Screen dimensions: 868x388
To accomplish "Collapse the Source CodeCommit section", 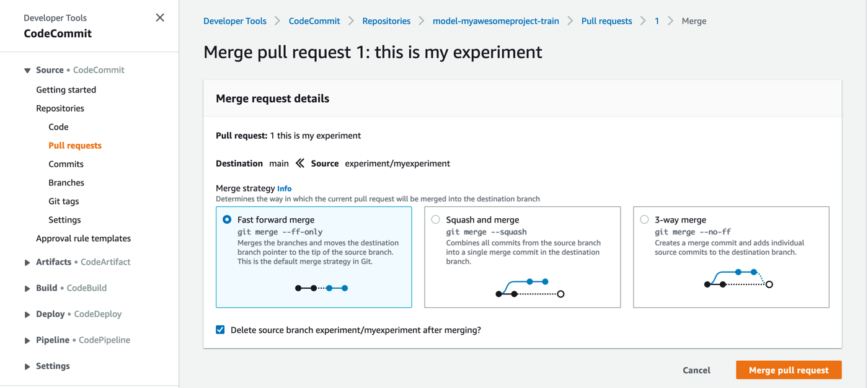I will (27, 71).
